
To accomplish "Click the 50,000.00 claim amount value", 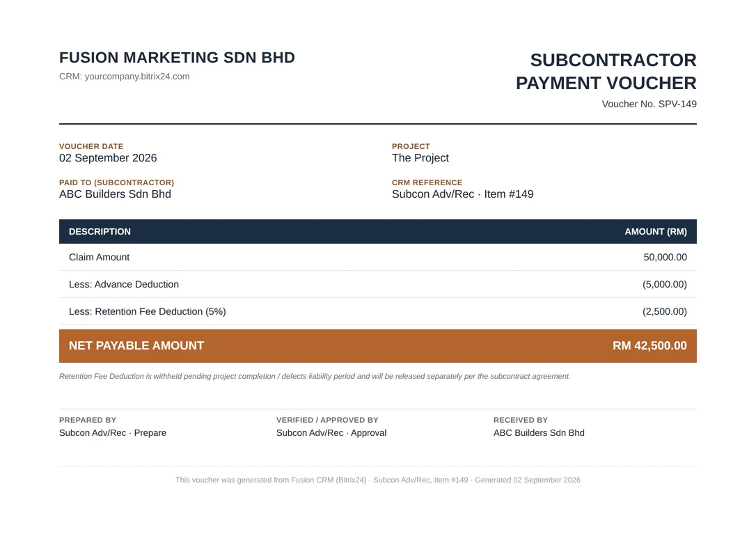I will click(x=666, y=257).
